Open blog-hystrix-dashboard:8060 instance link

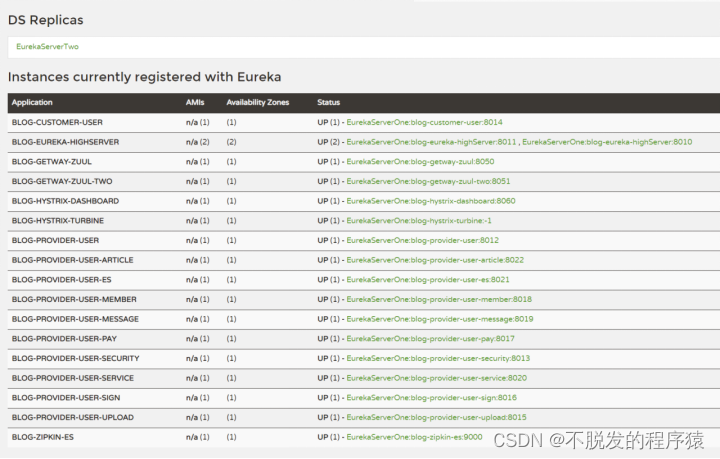431,201
